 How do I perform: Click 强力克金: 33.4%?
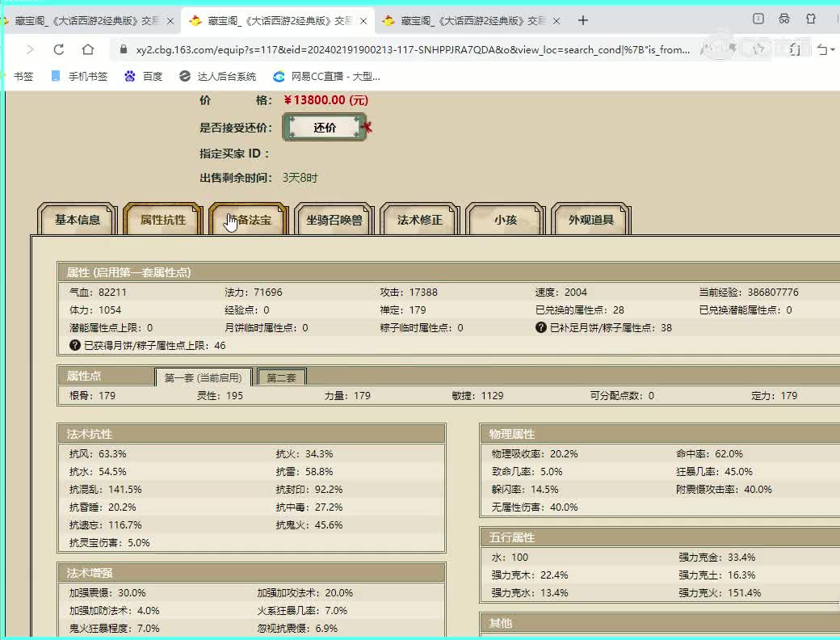coord(716,558)
